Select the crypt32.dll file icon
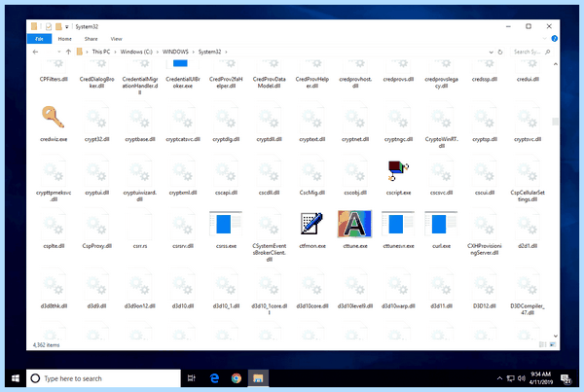Screen dimensions: 584x392 [96, 118]
